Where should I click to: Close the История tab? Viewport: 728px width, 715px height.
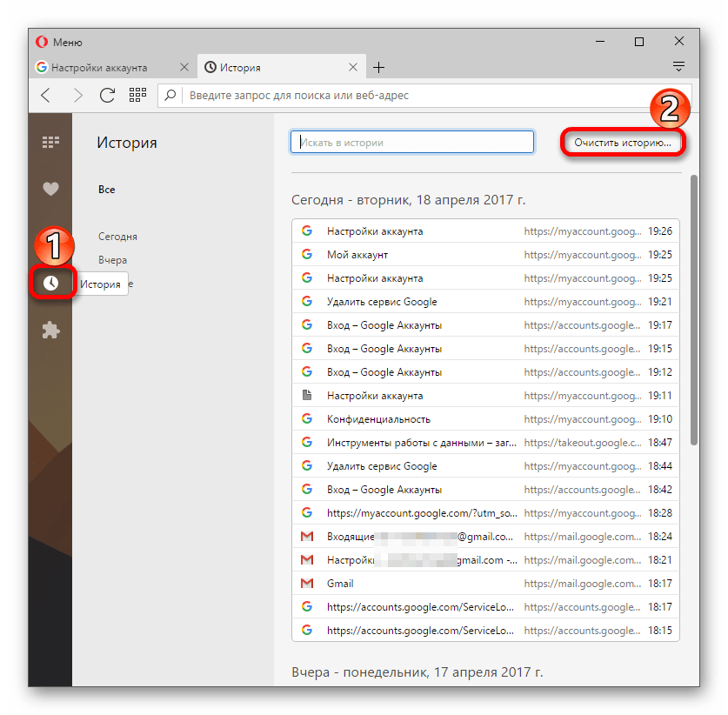[x=353, y=67]
